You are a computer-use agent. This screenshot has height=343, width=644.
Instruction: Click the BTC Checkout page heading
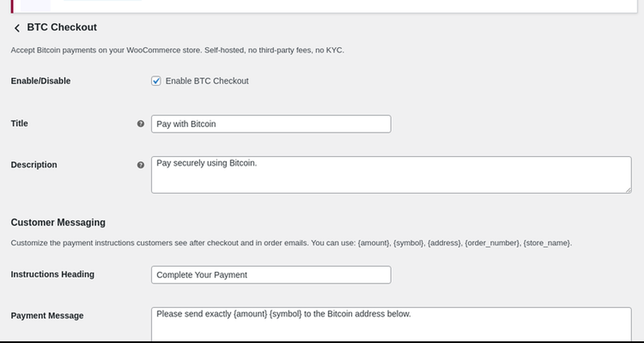pyautogui.click(x=62, y=27)
